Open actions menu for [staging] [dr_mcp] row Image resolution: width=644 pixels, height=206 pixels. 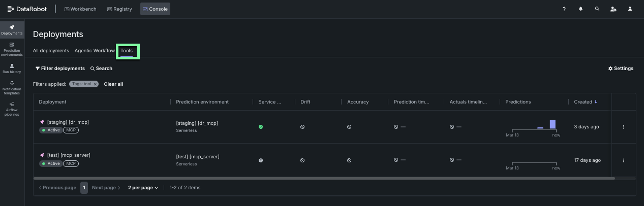click(x=624, y=127)
